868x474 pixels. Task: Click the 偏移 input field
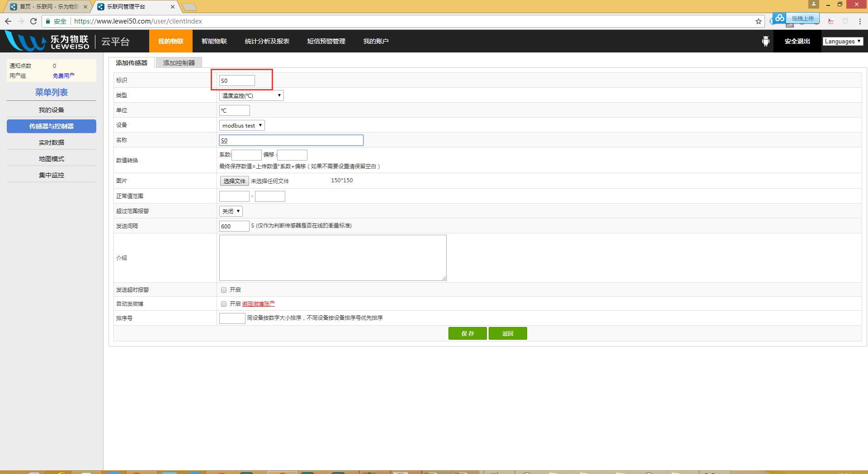click(292, 155)
